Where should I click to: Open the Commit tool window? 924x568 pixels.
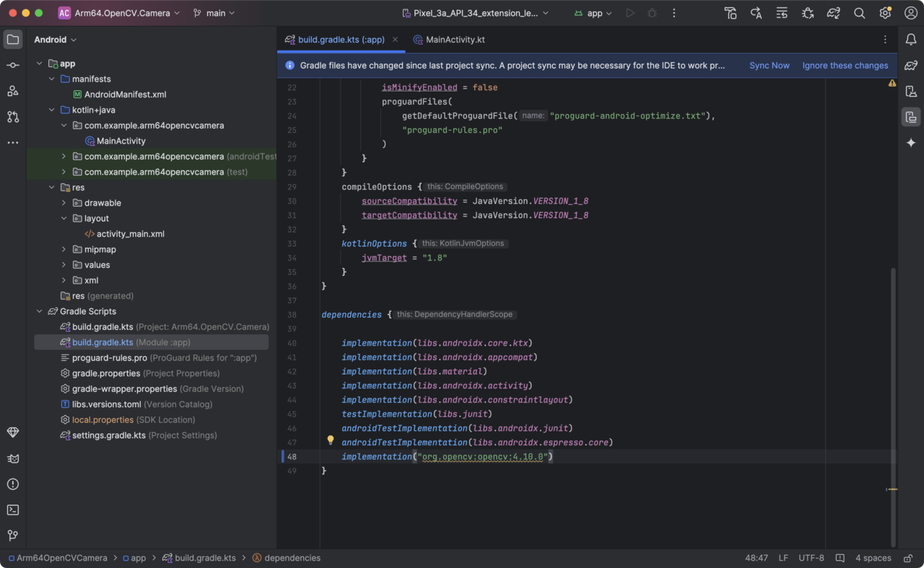pos(12,65)
